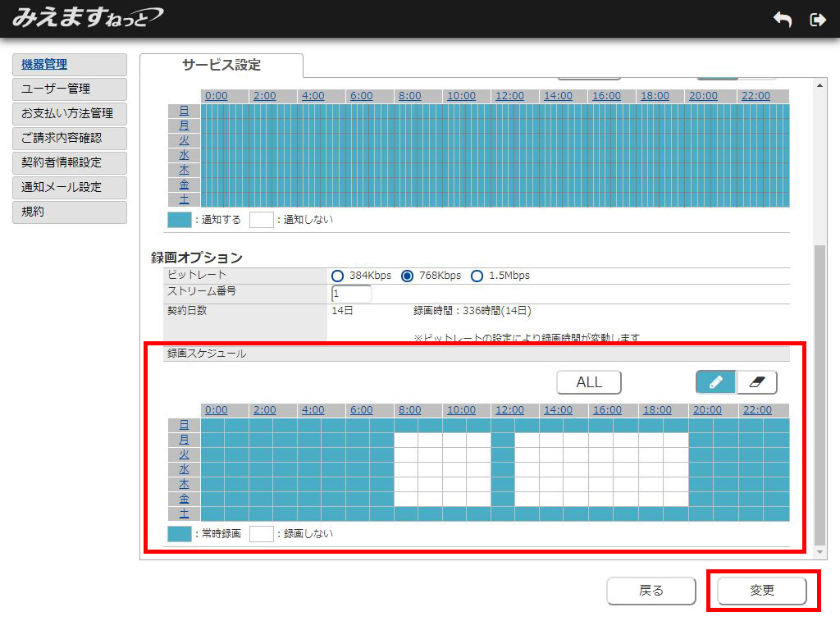The image size is (840, 630).
Task: Click the ストリーム番号 input field
Action: tap(352, 294)
